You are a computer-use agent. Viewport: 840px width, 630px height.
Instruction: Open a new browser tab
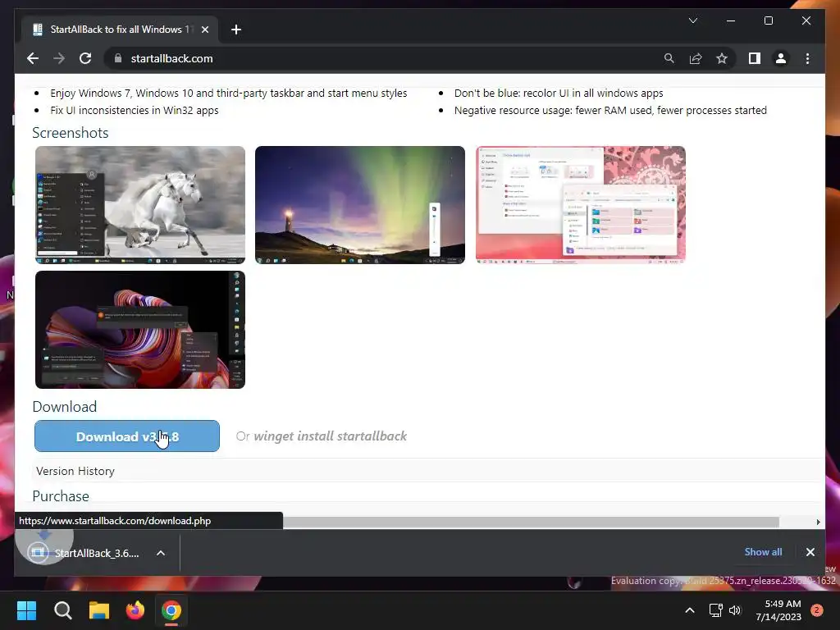point(236,30)
